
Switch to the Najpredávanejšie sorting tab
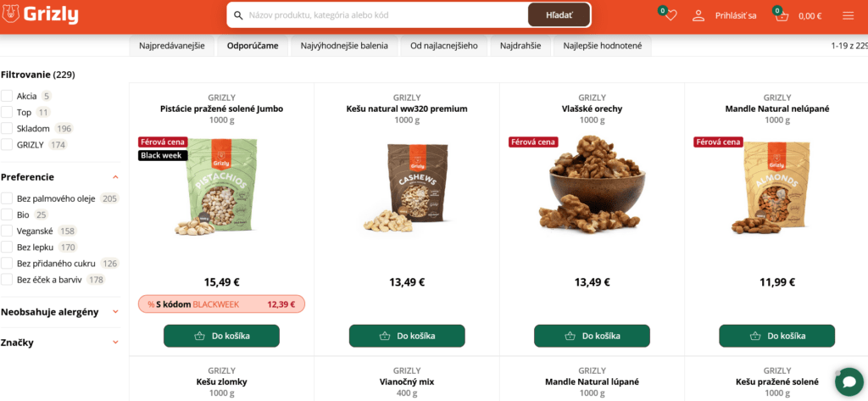tap(171, 46)
